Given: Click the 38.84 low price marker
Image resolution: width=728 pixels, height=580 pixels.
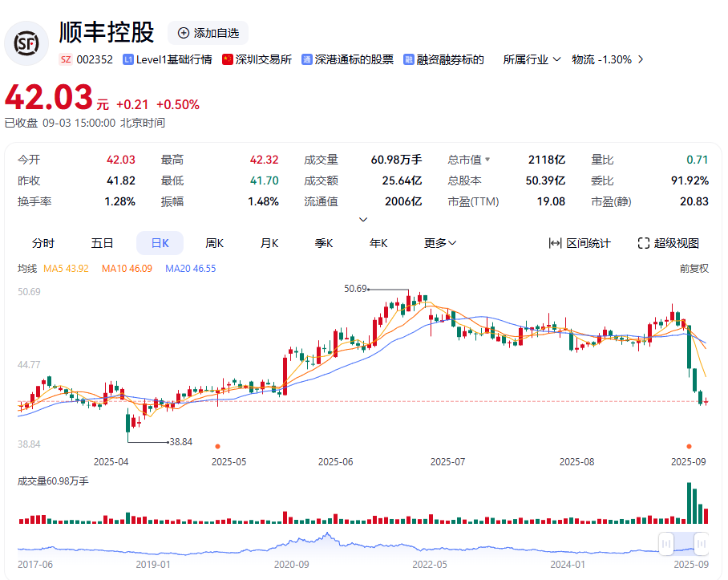Looking at the screenshot, I should [181, 441].
